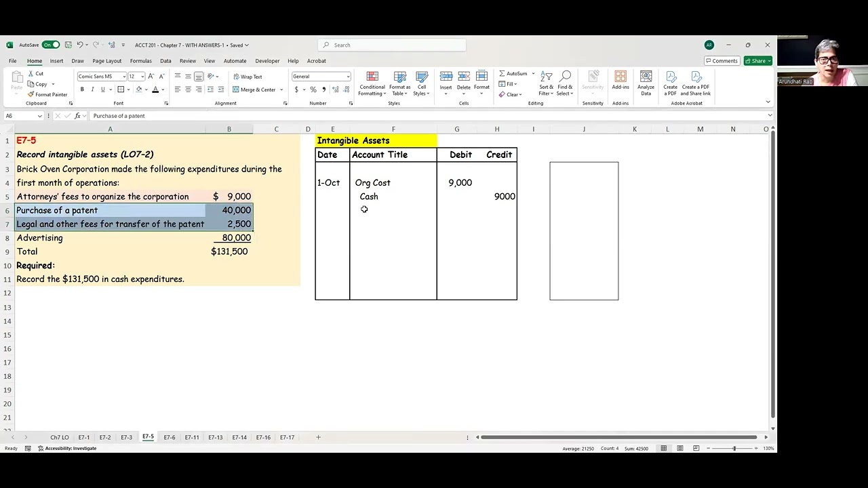Open Cell Styles gallery
Screen dimensions: 868x488
[422, 83]
